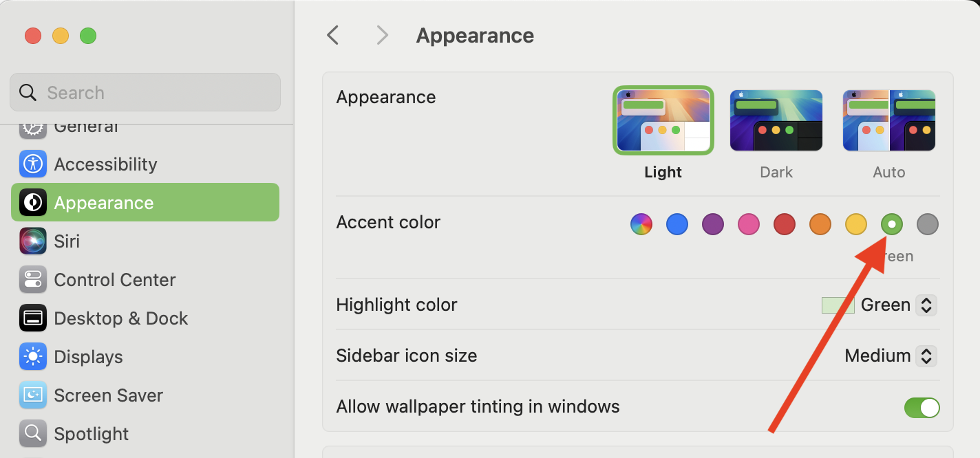
Task: Click the Siri icon in sidebar
Action: click(x=33, y=241)
